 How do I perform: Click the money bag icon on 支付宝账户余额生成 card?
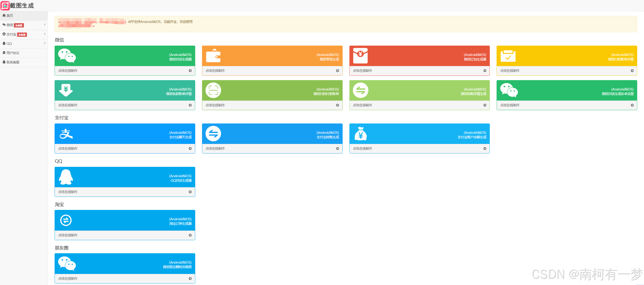[360, 134]
